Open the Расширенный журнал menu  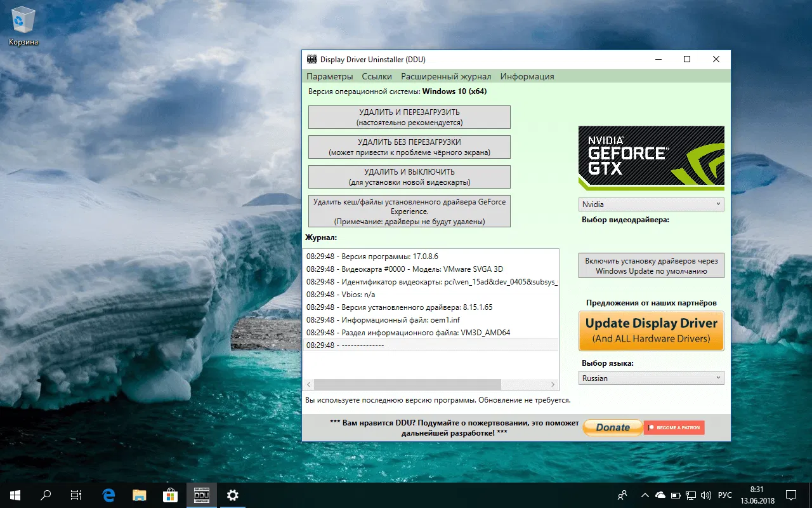pos(446,76)
